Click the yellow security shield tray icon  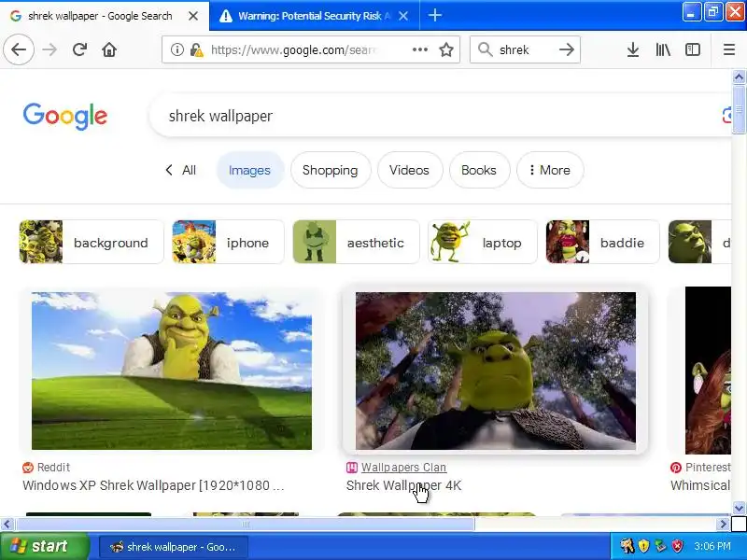643,546
